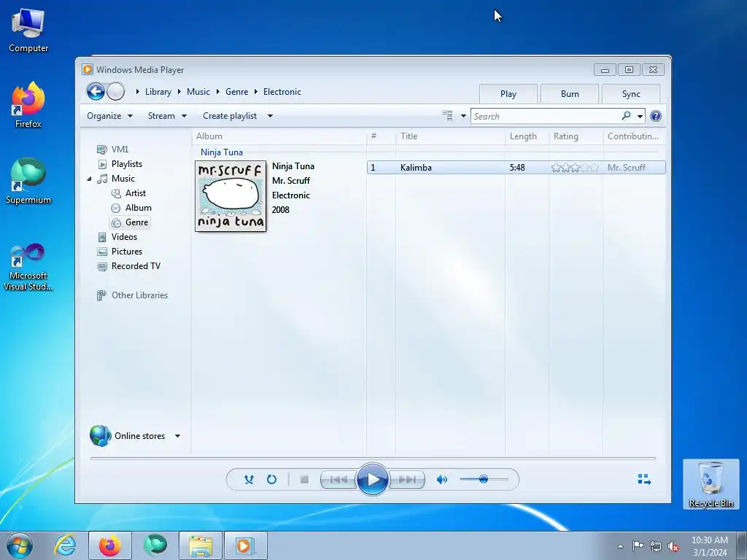The height and width of the screenshot is (560, 747).
Task: Turn shuffle on
Action: (x=249, y=480)
